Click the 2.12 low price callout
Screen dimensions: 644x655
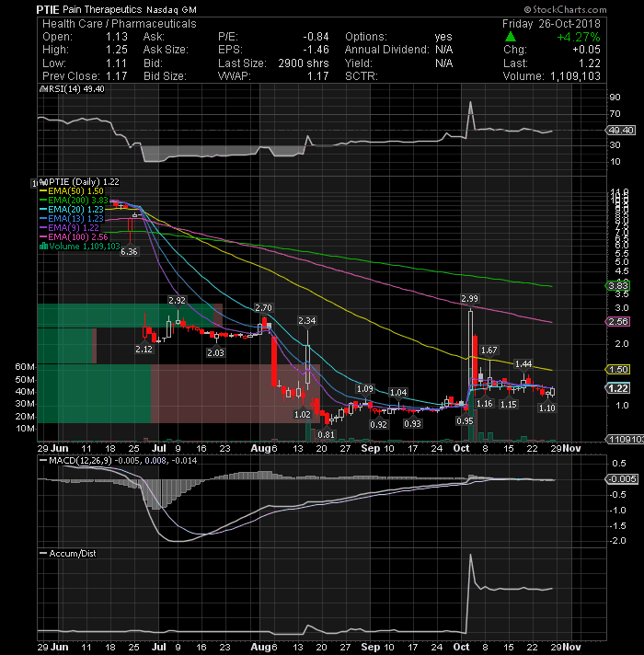point(144,350)
